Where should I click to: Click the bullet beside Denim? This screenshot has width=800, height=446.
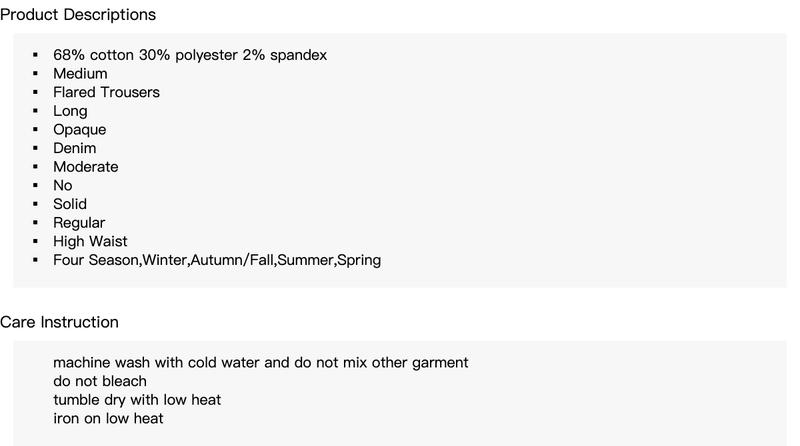point(35,148)
